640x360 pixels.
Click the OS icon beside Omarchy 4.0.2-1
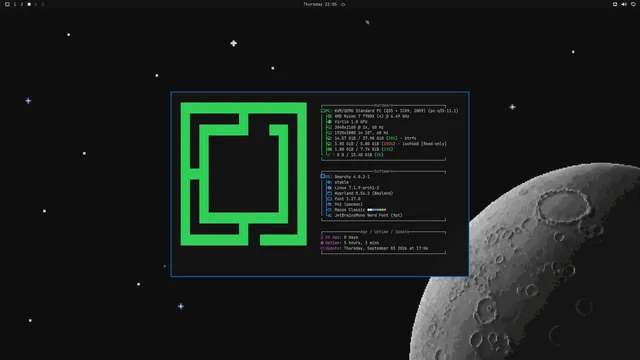pos(322,177)
